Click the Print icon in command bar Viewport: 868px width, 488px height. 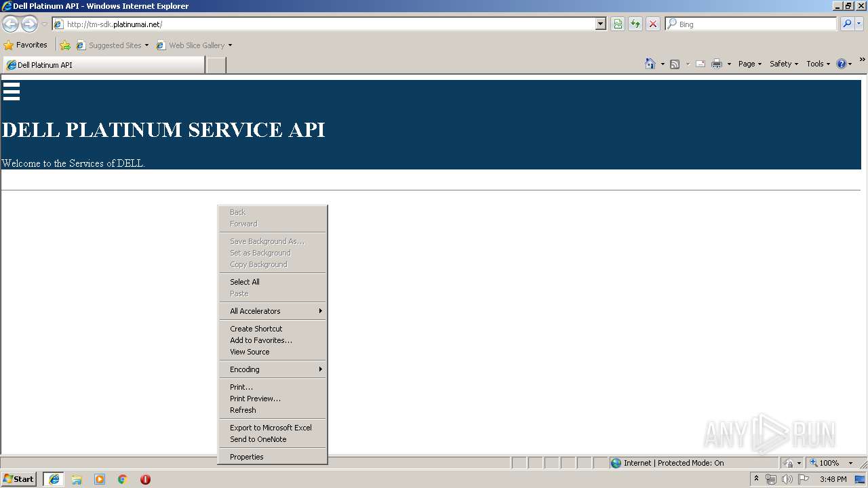[x=717, y=64]
